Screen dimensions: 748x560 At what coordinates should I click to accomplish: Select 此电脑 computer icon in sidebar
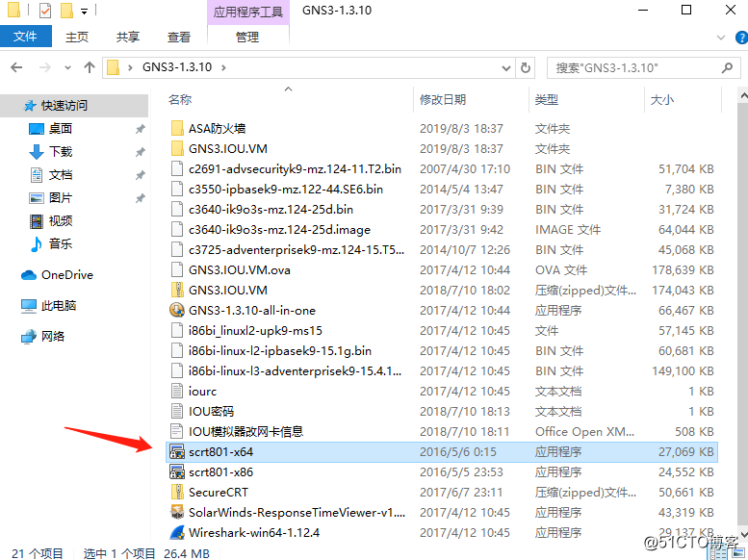[x=29, y=306]
